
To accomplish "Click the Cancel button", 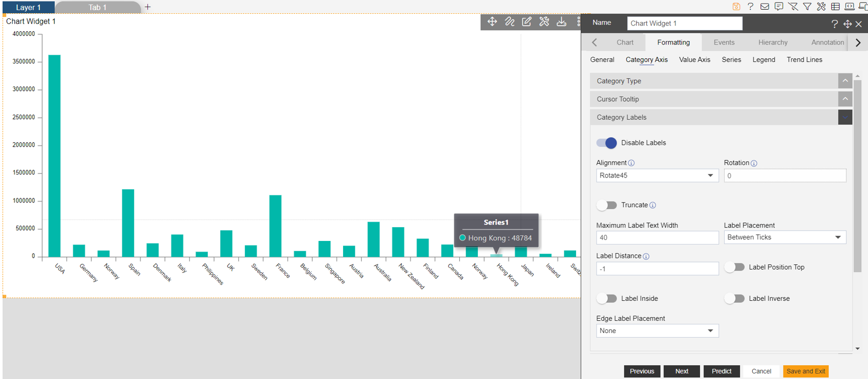I will click(x=761, y=371).
